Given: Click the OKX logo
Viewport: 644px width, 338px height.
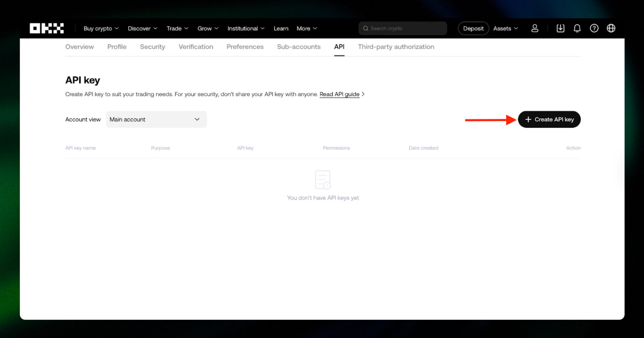Looking at the screenshot, I should pyautogui.click(x=47, y=29).
